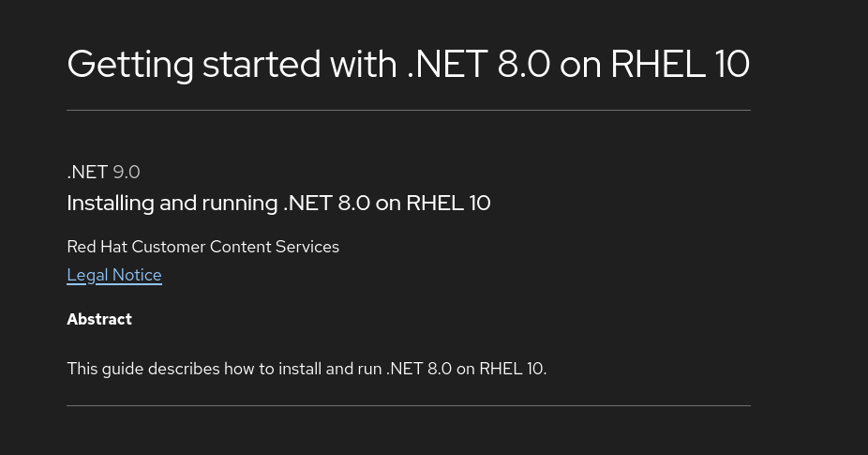Click the word "Notice" in the legal link
The image size is (868, 455).
click(x=137, y=275)
